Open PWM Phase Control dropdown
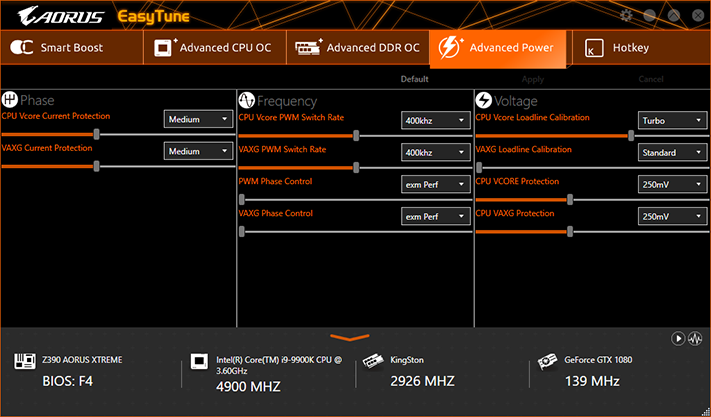Viewport: 711px width, 417px height. 435,184
